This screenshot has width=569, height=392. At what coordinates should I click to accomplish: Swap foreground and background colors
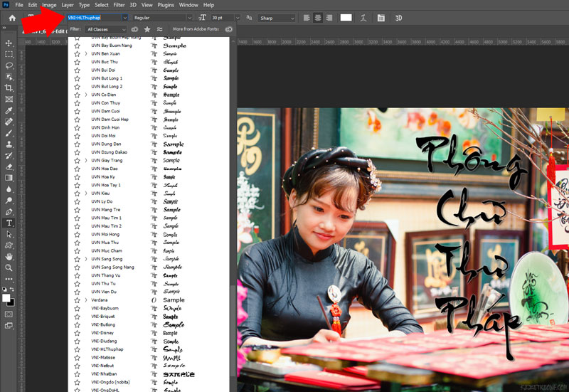[x=12, y=290]
